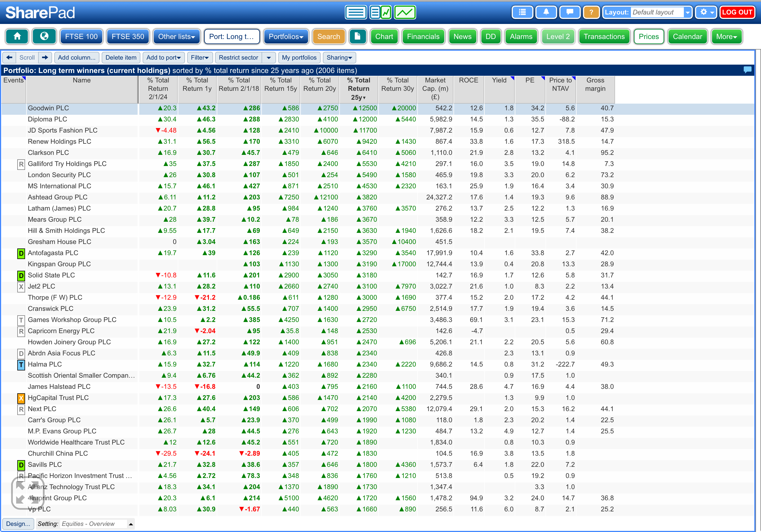This screenshot has width=761, height=532.
Task: Switch to the Chart tab
Action: coord(384,36)
